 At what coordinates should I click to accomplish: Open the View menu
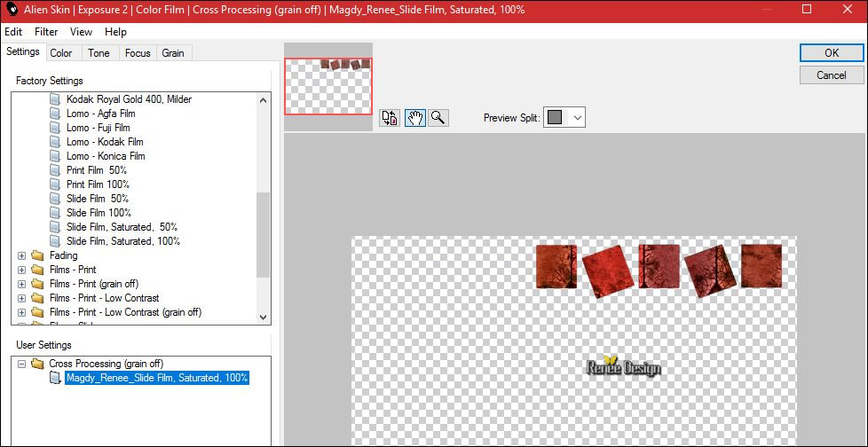coord(81,32)
